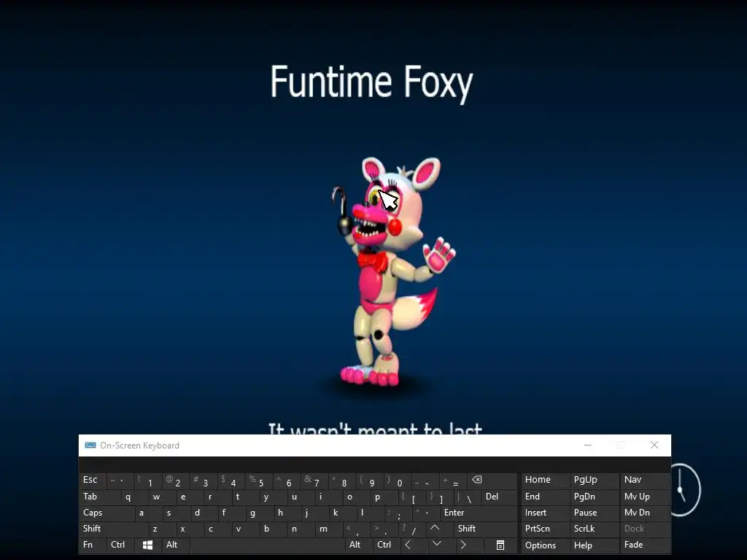
Task: Click the spacebar key
Action: click(x=267, y=545)
